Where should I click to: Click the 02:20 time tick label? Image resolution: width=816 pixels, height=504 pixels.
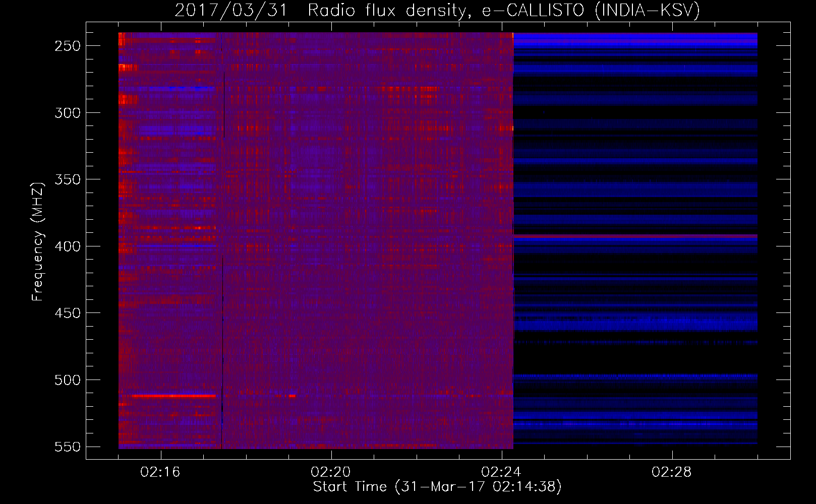pos(331,472)
